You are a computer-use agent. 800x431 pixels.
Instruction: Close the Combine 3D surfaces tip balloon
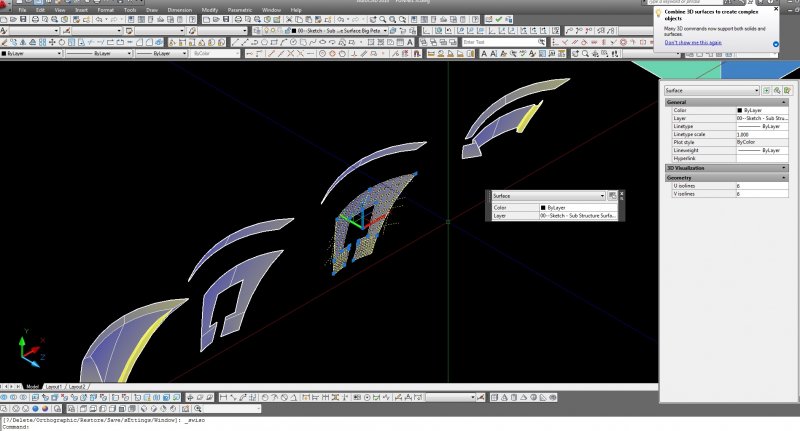click(776, 9)
